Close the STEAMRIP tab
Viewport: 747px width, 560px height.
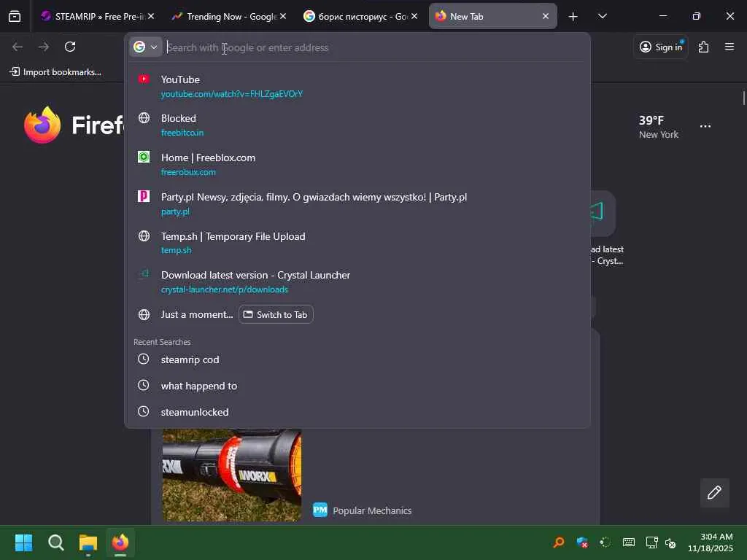click(150, 16)
